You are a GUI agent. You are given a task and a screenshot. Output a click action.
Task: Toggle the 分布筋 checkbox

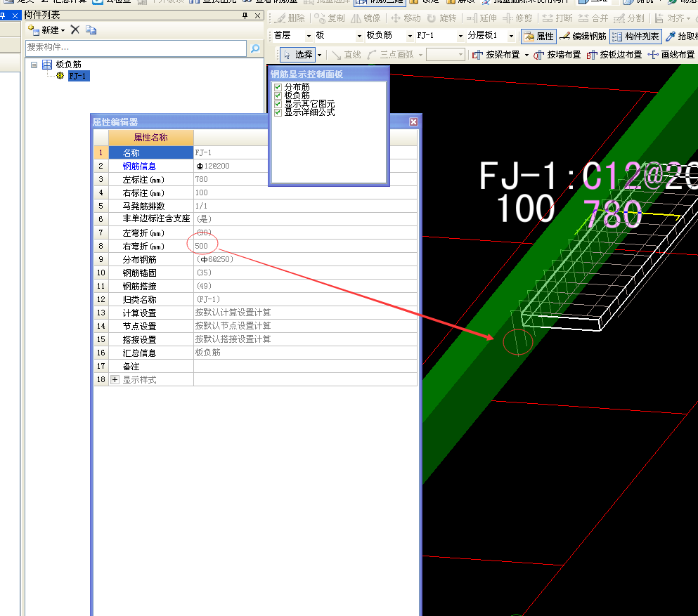[278, 87]
